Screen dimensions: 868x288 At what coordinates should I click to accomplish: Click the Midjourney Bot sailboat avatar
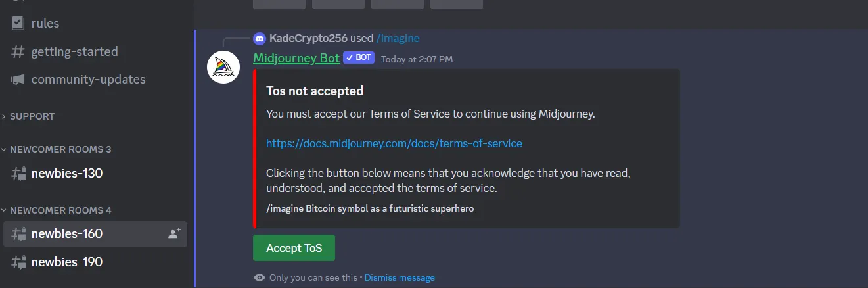[x=223, y=67]
